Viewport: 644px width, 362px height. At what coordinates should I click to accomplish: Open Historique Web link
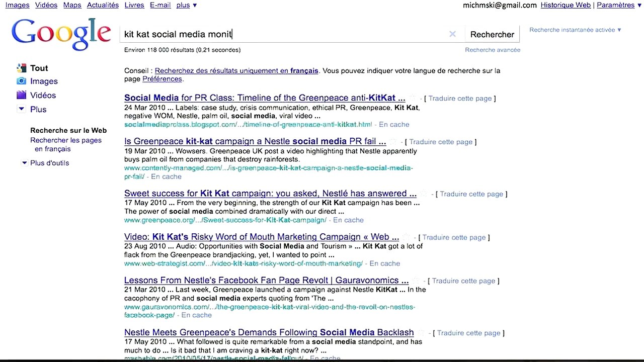tap(566, 5)
